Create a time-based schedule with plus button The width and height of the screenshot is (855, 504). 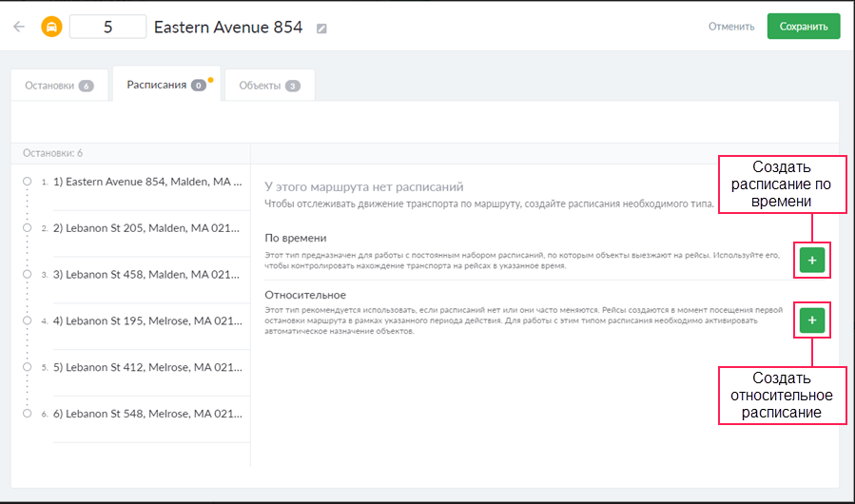(811, 260)
